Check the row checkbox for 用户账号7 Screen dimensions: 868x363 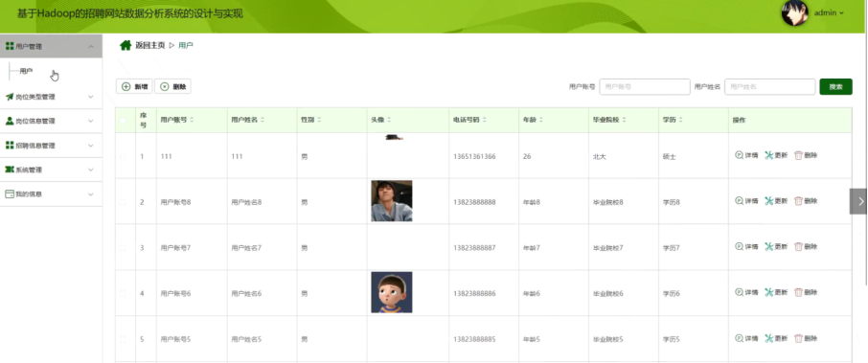coord(123,248)
